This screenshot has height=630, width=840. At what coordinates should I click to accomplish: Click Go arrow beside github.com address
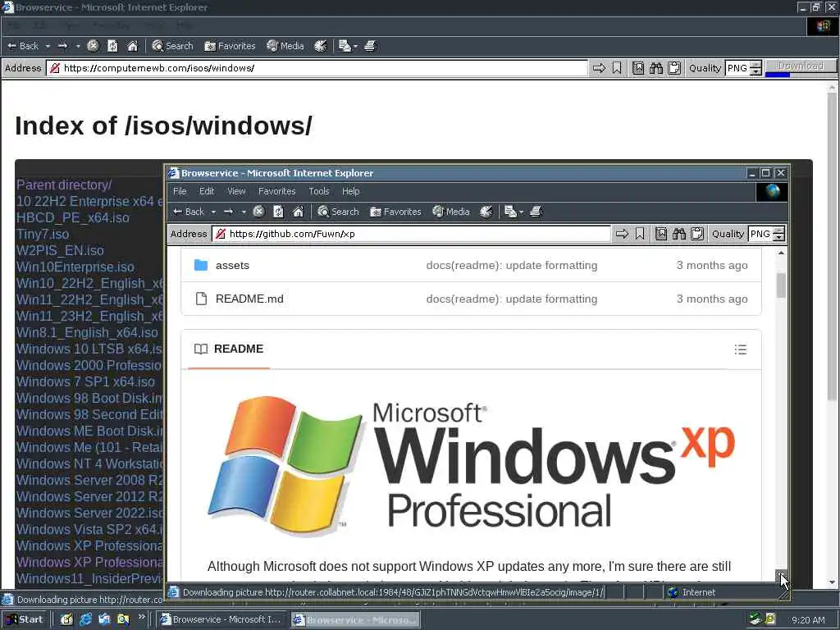click(x=622, y=234)
